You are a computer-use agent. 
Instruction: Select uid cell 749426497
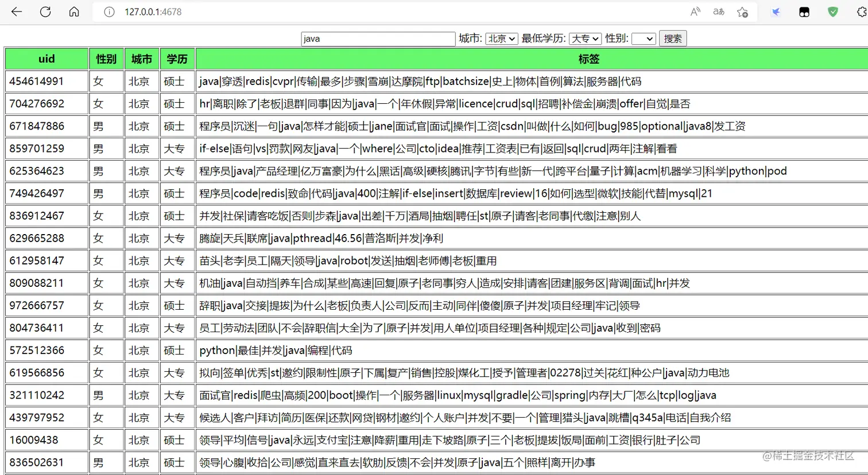[x=46, y=193]
